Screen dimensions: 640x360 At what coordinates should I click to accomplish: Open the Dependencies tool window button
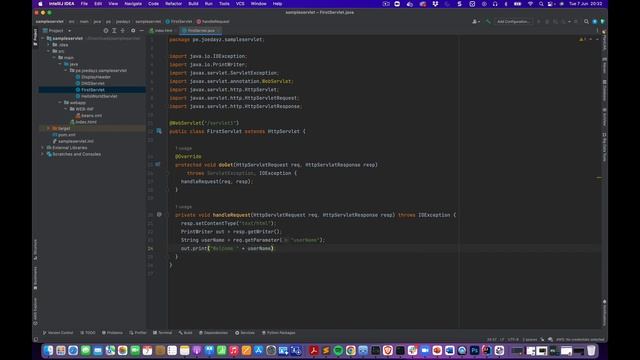point(213,333)
